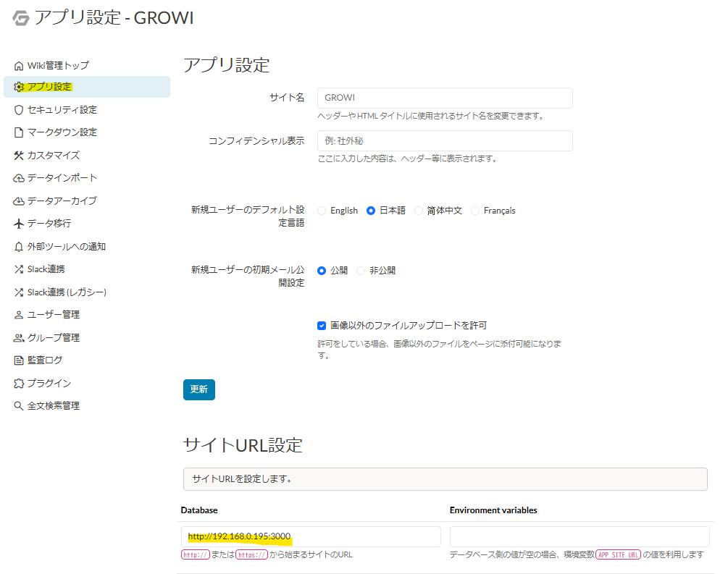
Task: Focus the サイト名 input field
Action: (x=445, y=98)
